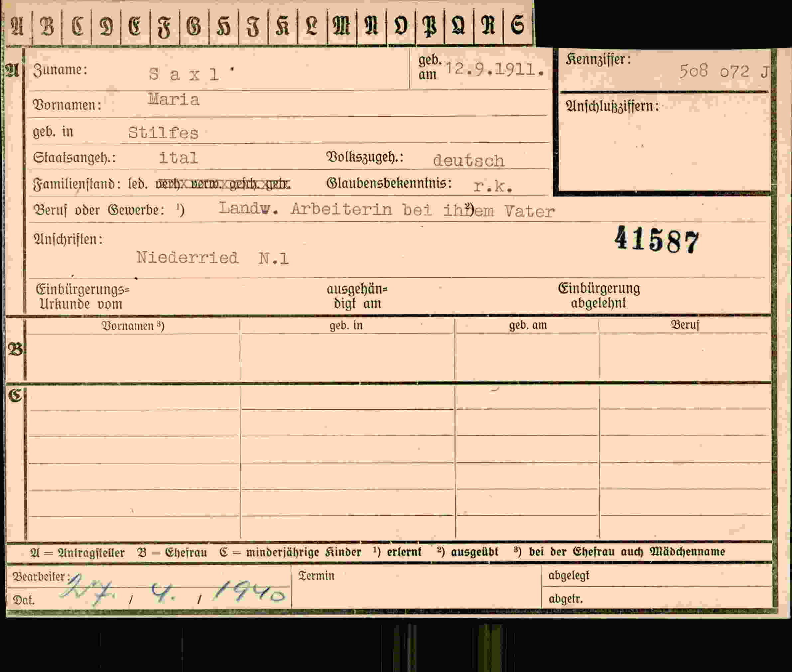Screen dimensions: 792x672
Task: Select the Fraktur letter P index tab
Action: [430, 27]
